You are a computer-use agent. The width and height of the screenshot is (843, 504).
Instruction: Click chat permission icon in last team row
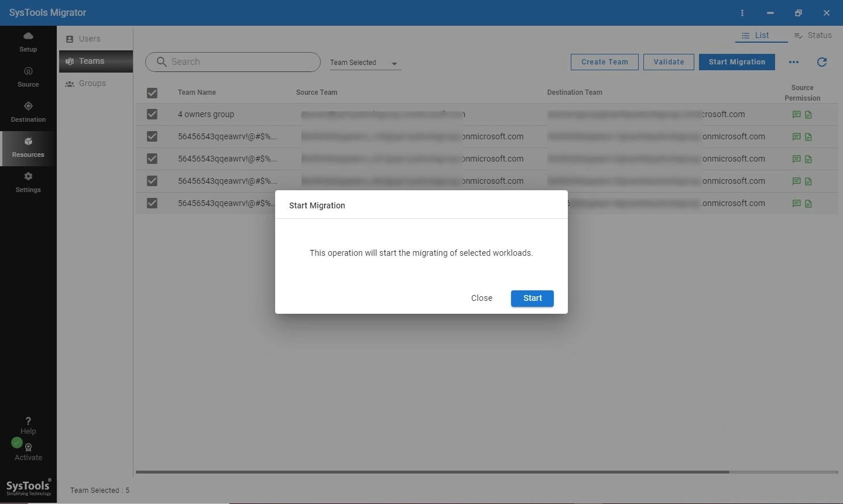tap(796, 204)
